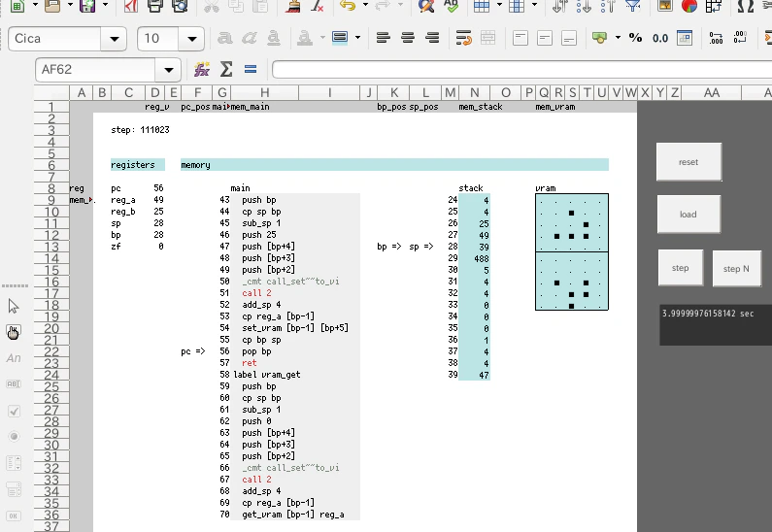Click the New spreadsheet icon

[x=17, y=6]
